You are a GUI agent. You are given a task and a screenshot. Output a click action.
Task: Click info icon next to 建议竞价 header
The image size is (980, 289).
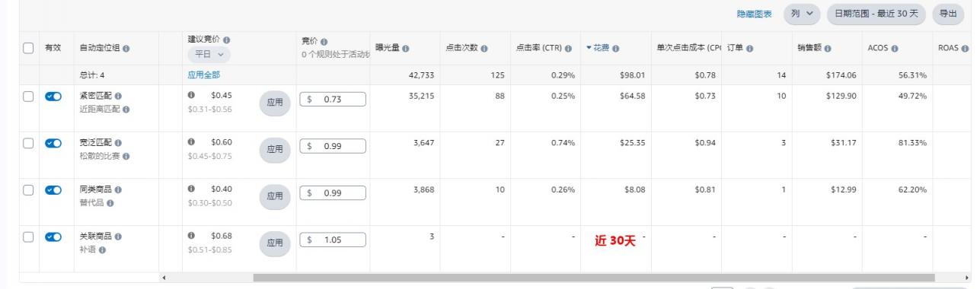227,40
